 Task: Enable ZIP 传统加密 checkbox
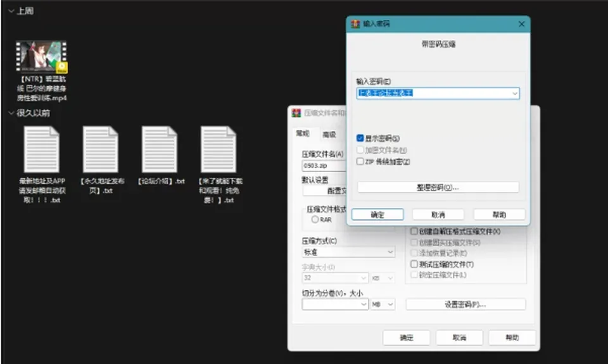click(360, 161)
